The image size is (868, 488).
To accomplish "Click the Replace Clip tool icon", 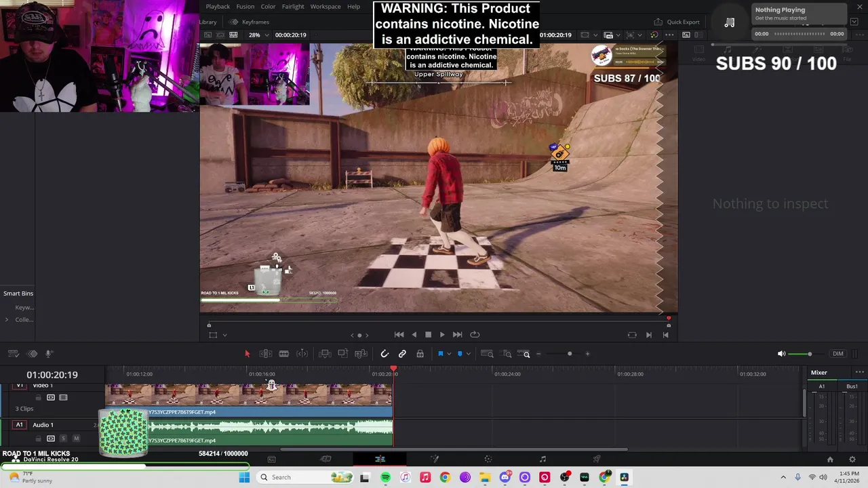I will [361, 354].
